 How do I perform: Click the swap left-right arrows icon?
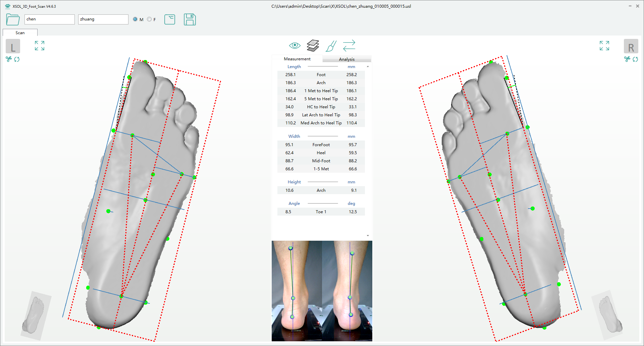coord(349,46)
